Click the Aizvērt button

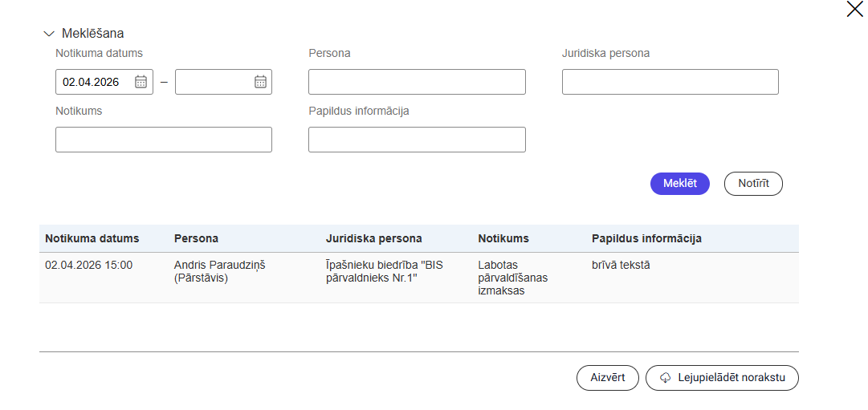(x=607, y=378)
